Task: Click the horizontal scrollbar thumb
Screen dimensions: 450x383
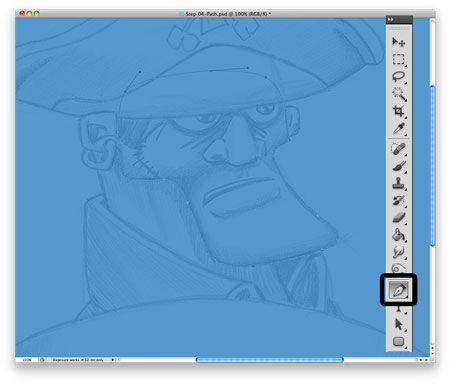Action: pyautogui.click(x=270, y=360)
